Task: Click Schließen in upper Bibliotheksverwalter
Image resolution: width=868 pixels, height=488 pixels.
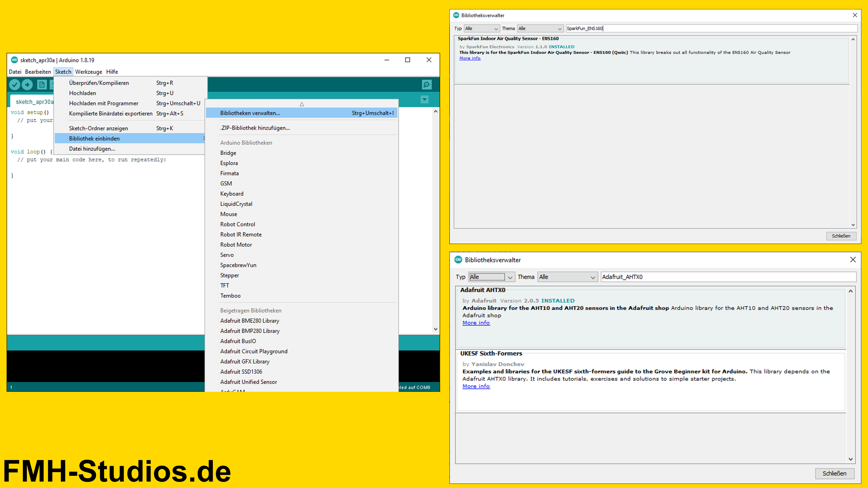Action: pos(841,236)
